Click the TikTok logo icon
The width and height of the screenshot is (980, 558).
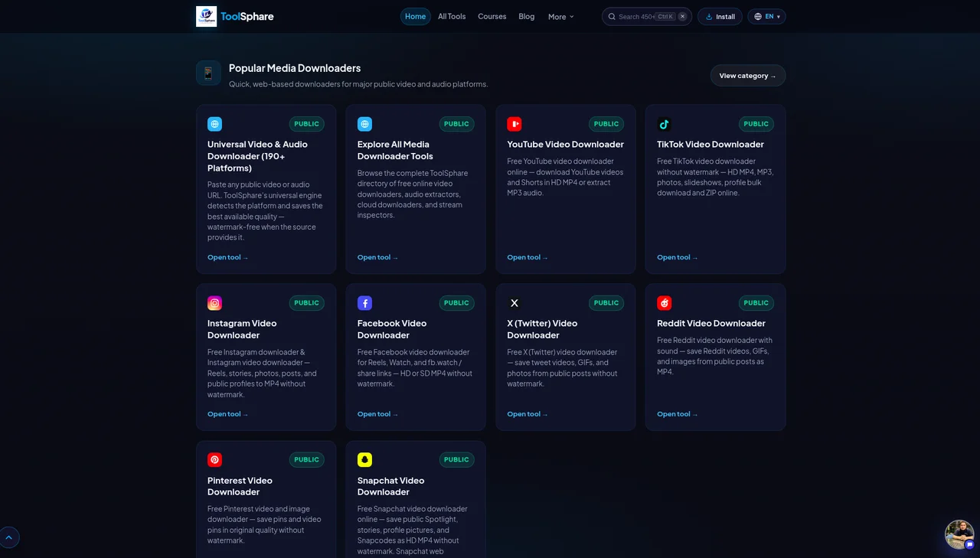pos(665,124)
